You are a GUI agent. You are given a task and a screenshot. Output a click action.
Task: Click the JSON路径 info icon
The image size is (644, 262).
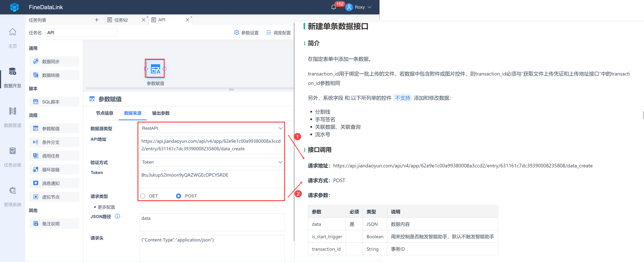point(117,216)
